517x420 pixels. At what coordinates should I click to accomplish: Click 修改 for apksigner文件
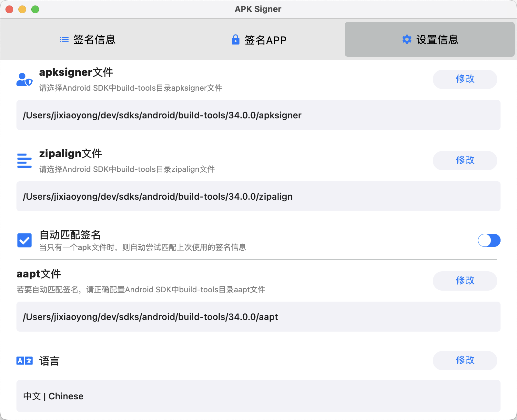(x=465, y=79)
